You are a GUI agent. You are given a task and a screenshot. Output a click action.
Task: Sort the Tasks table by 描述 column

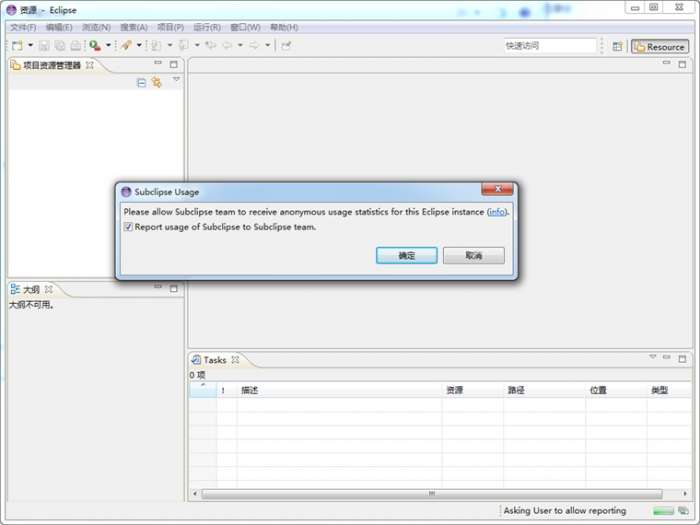[x=339, y=390]
